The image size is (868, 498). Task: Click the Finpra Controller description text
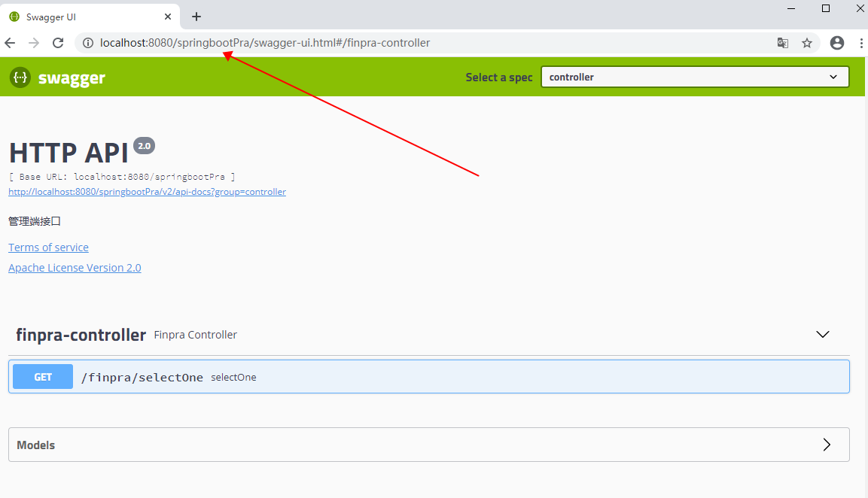pyautogui.click(x=196, y=335)
